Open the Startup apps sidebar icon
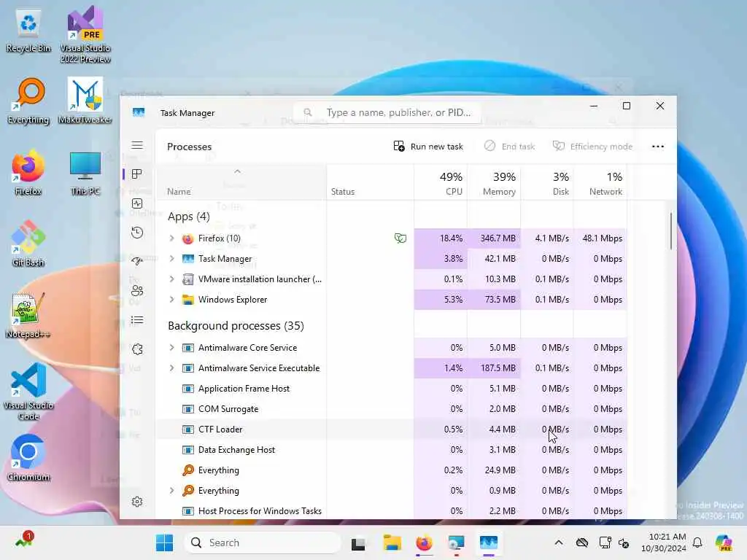747x560 pixels. 137,262
